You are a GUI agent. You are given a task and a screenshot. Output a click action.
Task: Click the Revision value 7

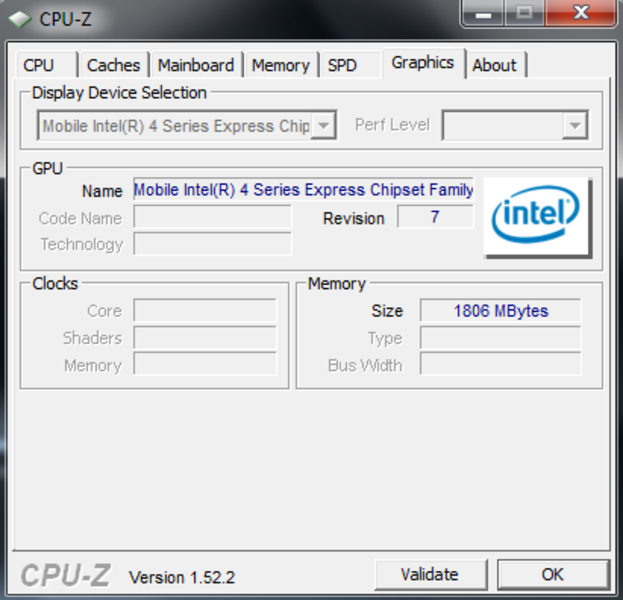pos(435,217)
